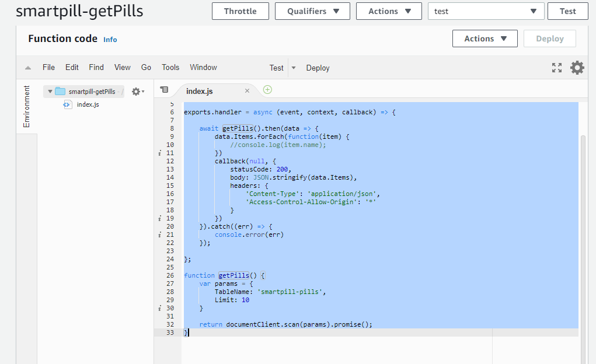Close the index.js tab
596x364 pixels.
247,91
